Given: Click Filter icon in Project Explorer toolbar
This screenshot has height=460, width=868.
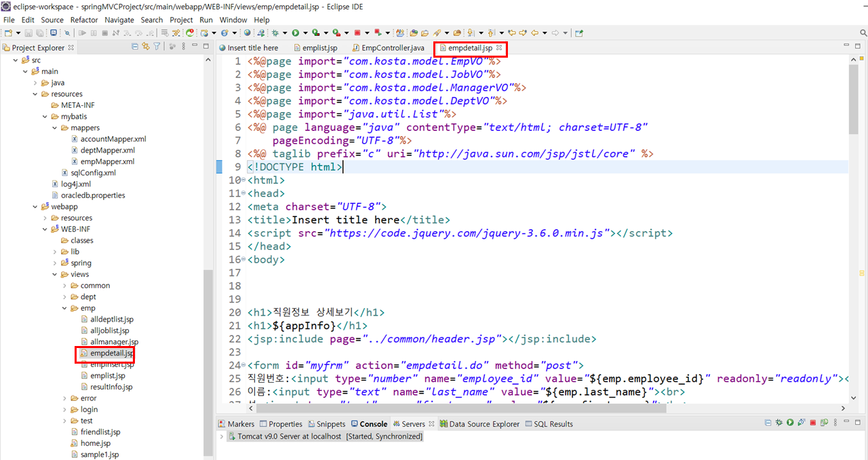Looking at the screenshot, I should [x=157, y=47].
